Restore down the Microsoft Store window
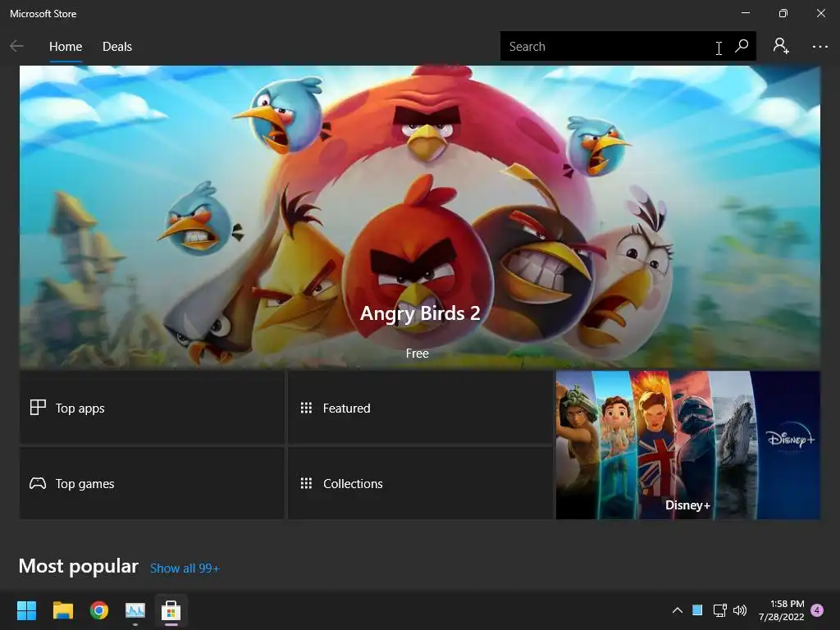This screenshot has width=840, height=630. (x=783, y=13)
